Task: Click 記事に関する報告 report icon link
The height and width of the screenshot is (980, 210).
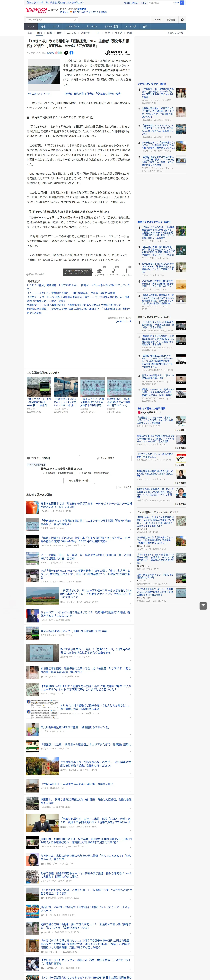Action: coord(36,274)
